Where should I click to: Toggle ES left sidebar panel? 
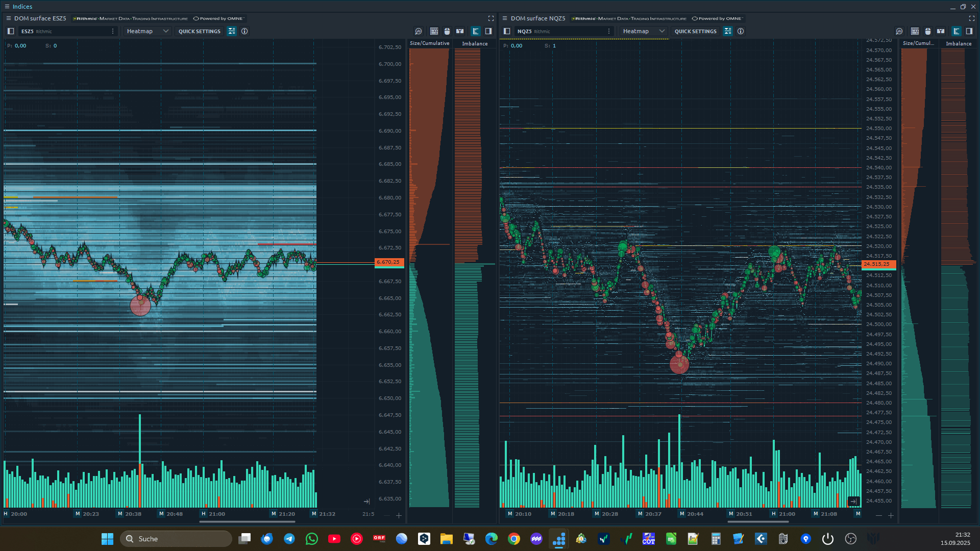(x=11, y=31)
